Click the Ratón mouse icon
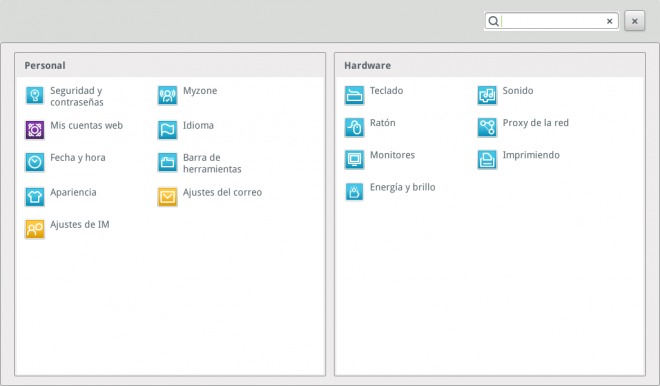This screenshot has width=660, height=386. [x=354, y=128]
